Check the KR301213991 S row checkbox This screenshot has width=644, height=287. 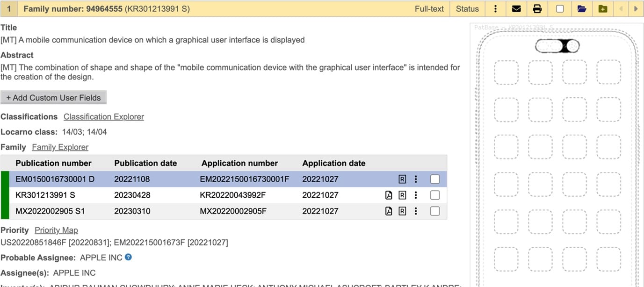[435, 195]
